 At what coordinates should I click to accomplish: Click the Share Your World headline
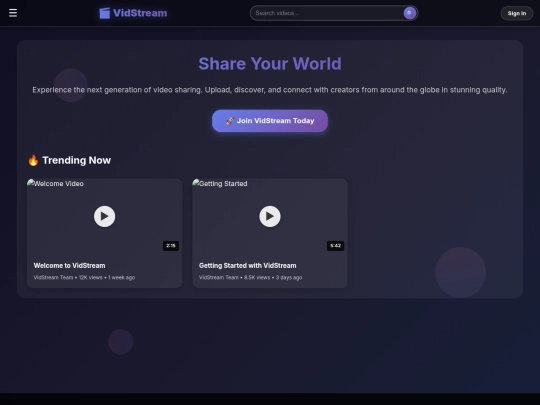tap(270, 64)
